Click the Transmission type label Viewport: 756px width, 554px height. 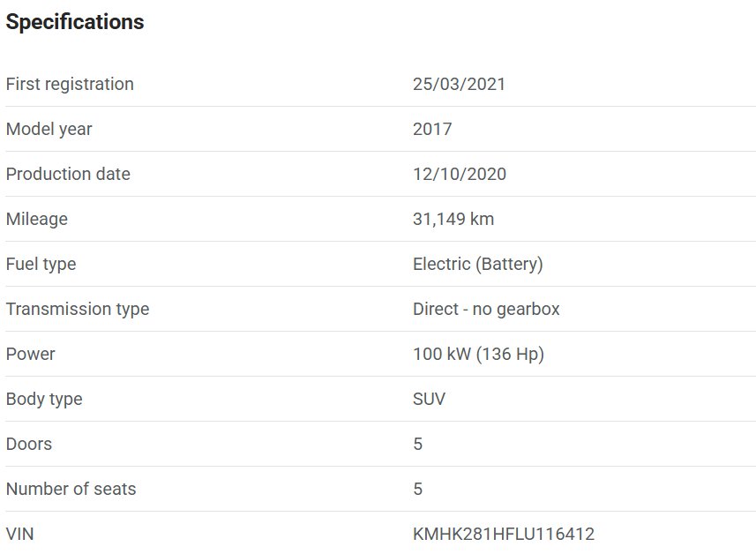[78, 309]
